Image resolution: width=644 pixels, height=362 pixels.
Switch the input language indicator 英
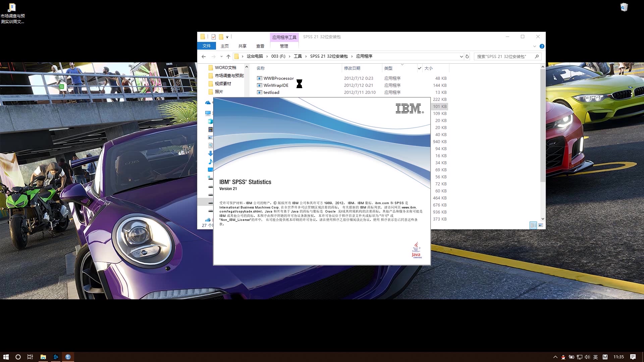[596, 357]
